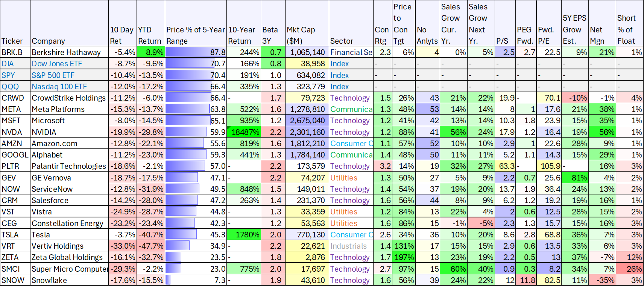The image size is (644, 286).
Task: Click Vertiv's -47.7% YTD return cell
Action: (151, 246)
